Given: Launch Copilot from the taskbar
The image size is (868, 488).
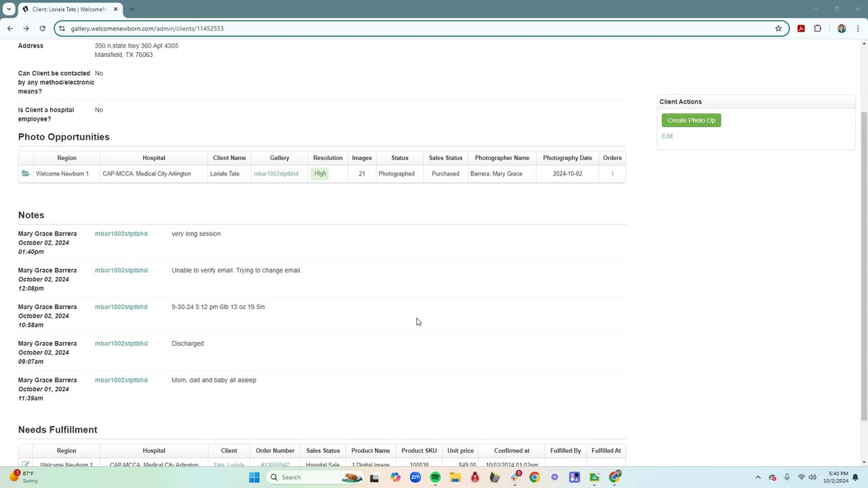Looking at the screenshot, I should (x=395, y=477).
